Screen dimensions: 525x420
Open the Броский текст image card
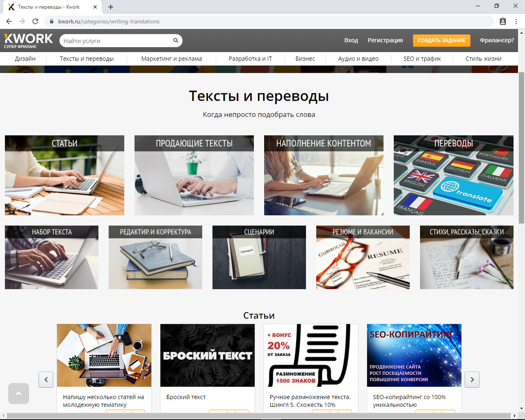207,355
